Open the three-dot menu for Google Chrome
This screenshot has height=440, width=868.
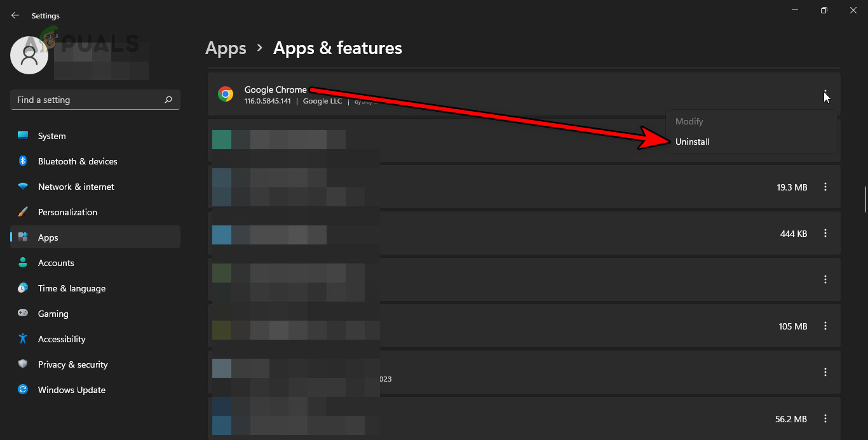[825, 93]
